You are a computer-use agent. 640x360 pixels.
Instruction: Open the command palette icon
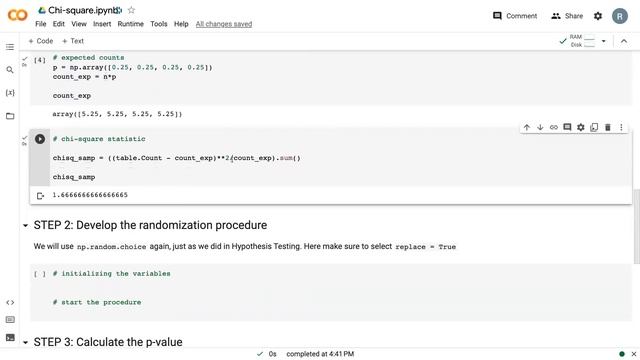coord(10,320)
